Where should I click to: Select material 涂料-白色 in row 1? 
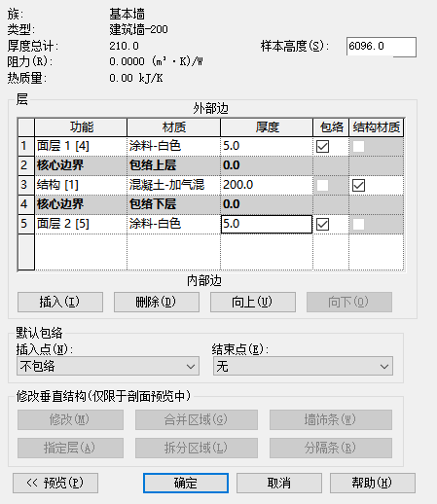click(x=173, y=146)
